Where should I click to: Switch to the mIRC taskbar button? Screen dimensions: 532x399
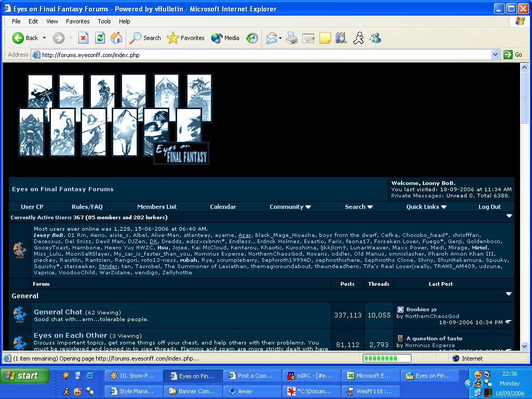312,376
